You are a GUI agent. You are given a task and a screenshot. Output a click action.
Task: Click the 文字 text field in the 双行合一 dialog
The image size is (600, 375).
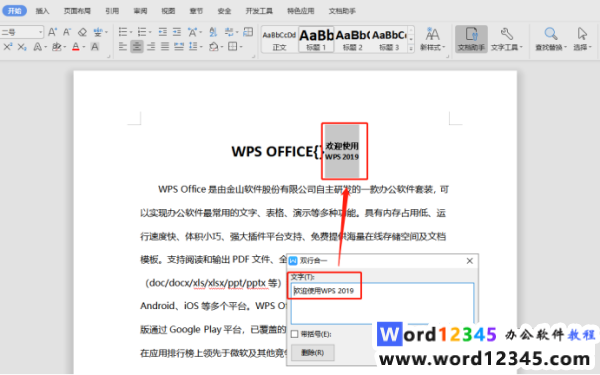click(x=382, y=303)
